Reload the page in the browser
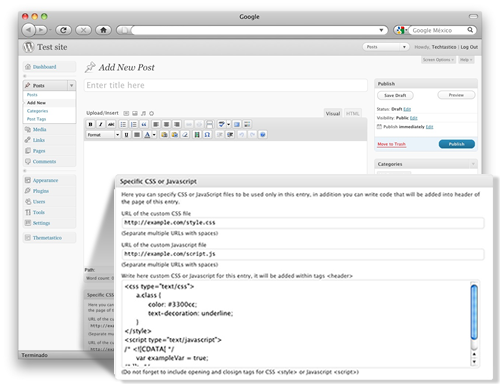500x384 pixels. [x=63, y=30]
